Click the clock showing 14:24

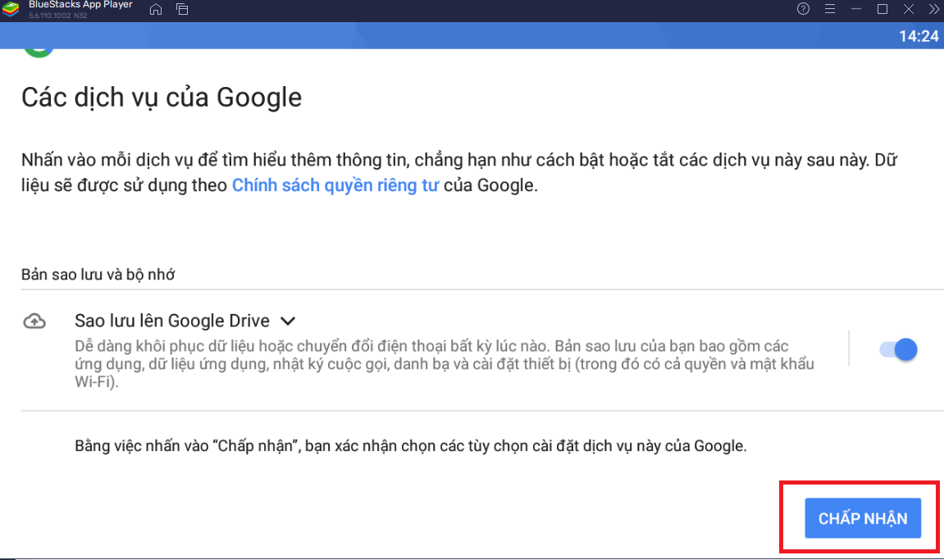(x=918, y=36)
